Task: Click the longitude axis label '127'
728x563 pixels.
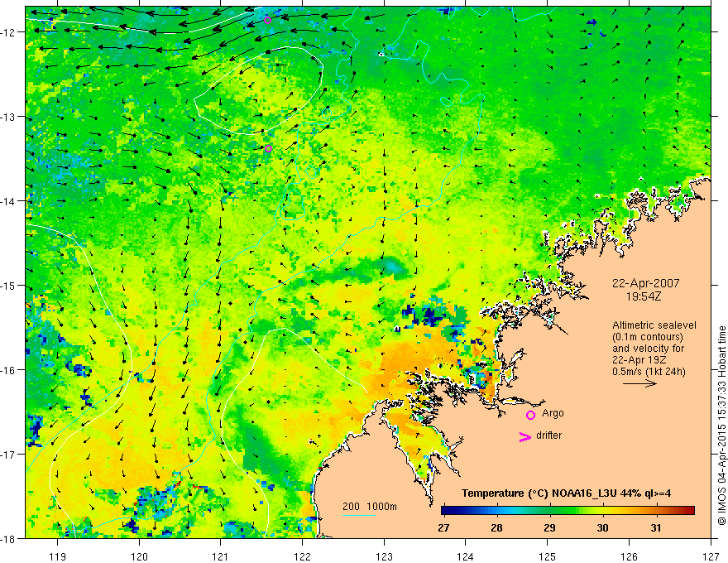Action: coord(711,556)
